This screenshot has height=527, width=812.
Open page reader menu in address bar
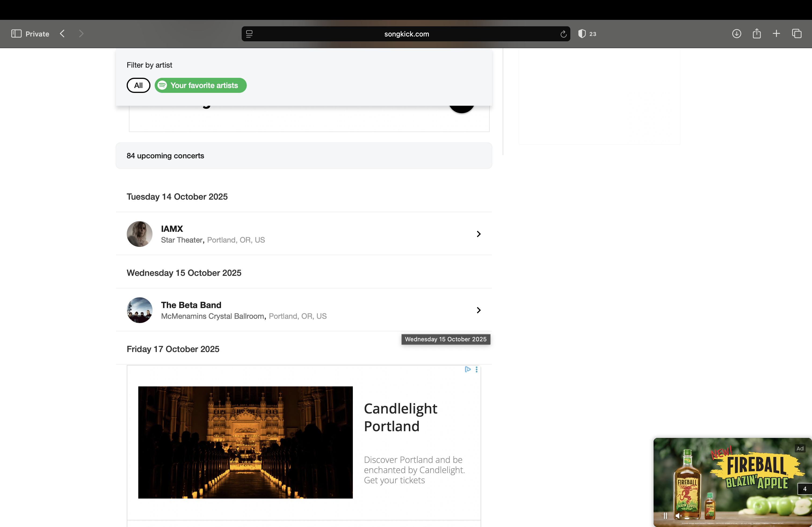pos(249,34)
